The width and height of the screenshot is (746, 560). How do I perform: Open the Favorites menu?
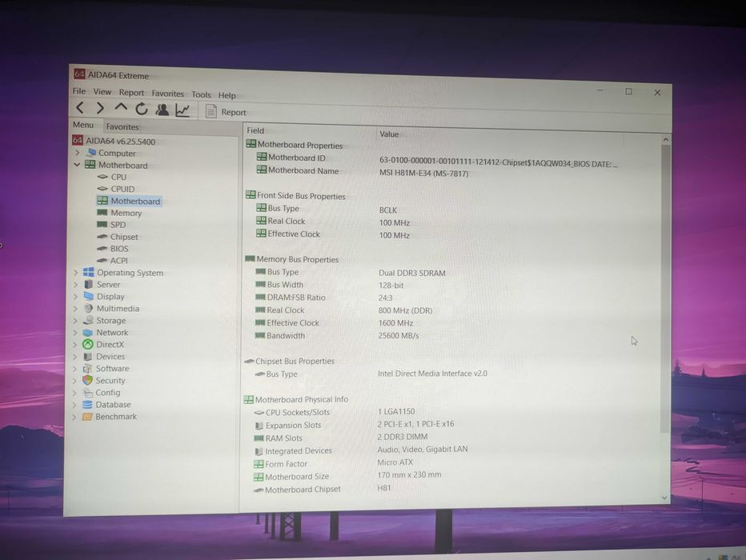point(167,93)
